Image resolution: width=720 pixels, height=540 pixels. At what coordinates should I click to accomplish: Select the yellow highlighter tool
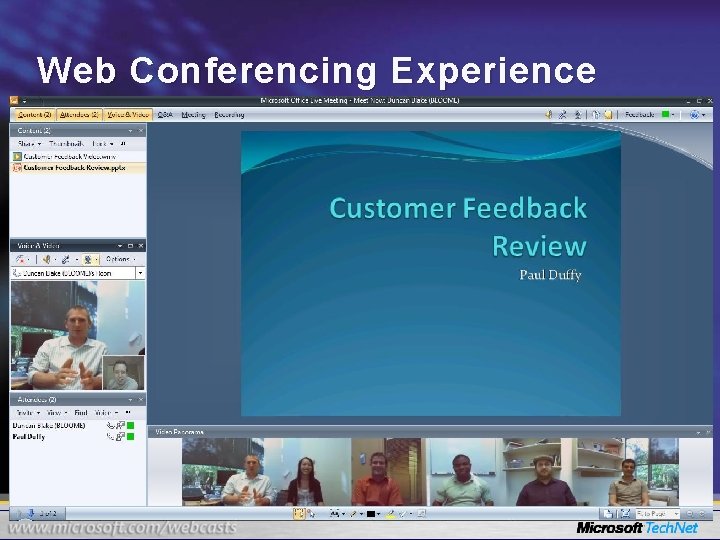pos(391,514)
